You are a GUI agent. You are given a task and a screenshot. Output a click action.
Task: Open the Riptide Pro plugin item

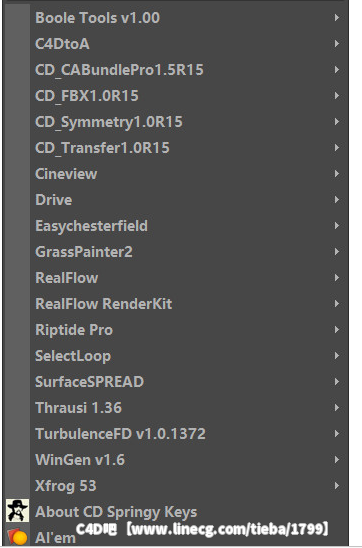[176, 330]
